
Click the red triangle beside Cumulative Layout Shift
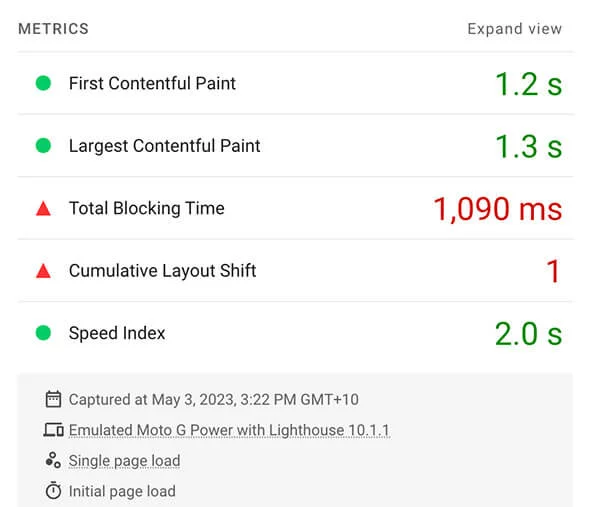[x=43, y=271]
